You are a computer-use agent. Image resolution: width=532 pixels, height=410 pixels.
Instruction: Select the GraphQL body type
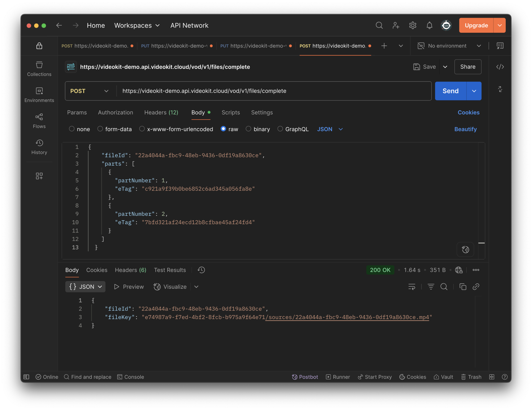click(280, 129)
